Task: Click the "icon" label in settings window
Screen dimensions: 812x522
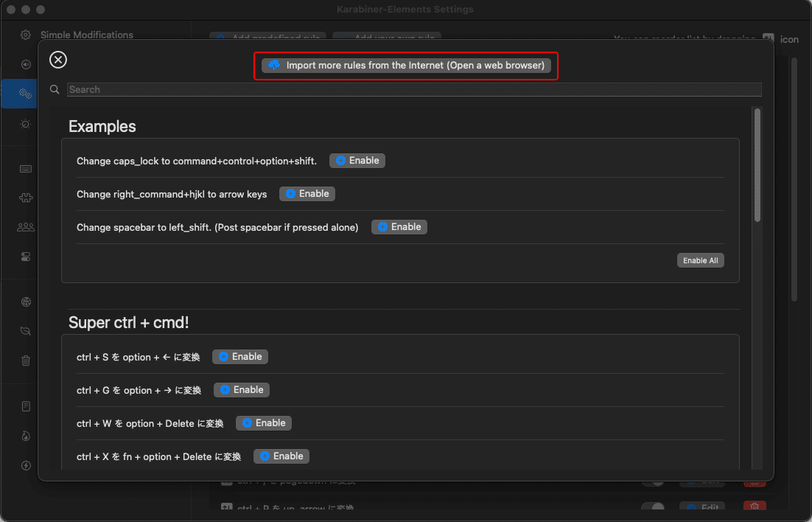Action: pos(789,39)
